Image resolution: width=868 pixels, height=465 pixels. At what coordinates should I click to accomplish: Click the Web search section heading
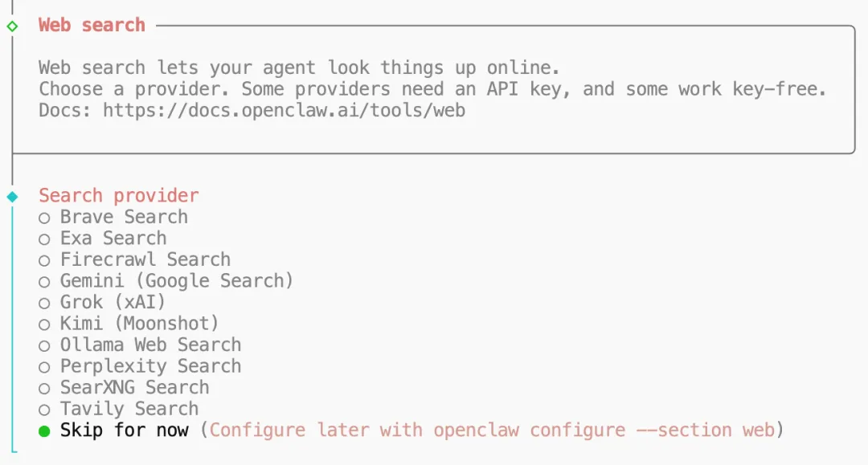pos(92,25)
